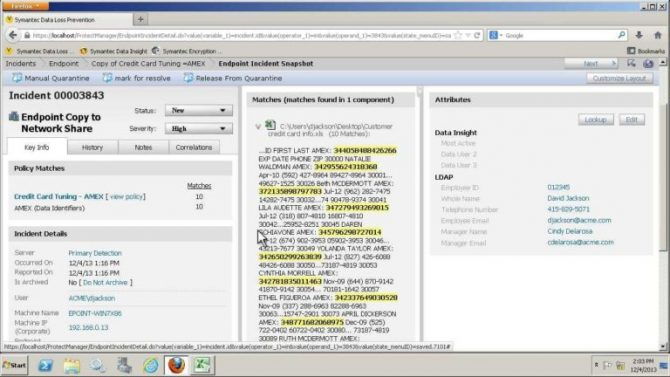Click the Do Not Archive link
The width and height of the screenshot is (670, 377).
pos(105,283)
